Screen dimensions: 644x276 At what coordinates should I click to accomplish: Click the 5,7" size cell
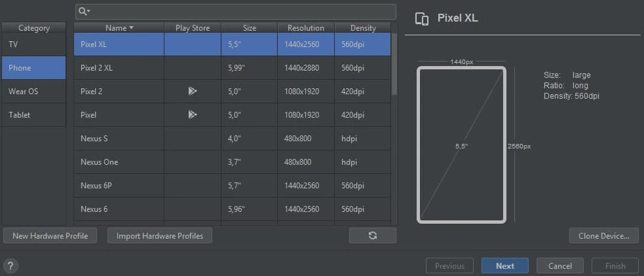tap(250, 186)
